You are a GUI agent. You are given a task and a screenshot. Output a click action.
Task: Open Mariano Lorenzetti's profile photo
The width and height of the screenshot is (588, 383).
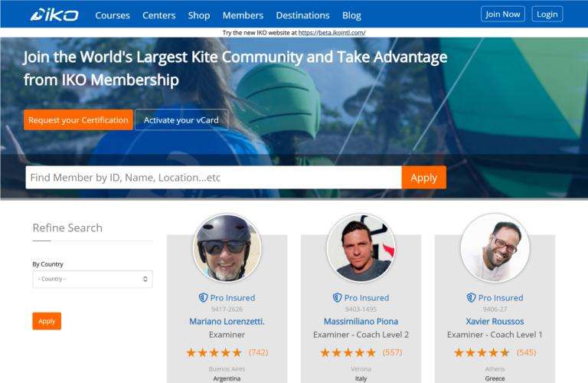tap(227, 248)
